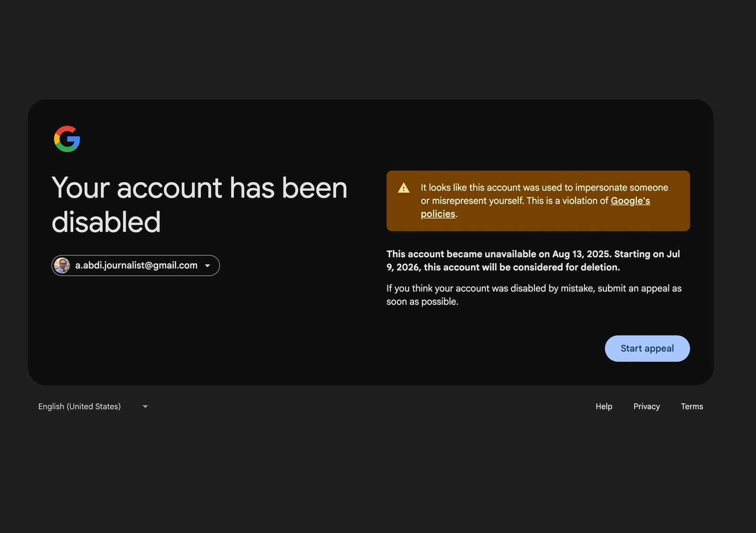
Task: Click the account profile avatar picture
Action: pos(62,265)
